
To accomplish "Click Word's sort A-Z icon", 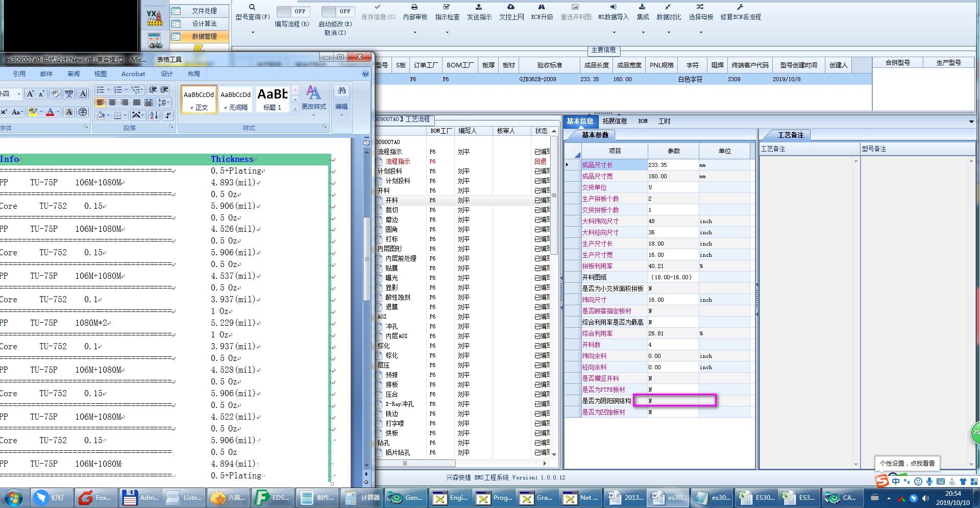I will point(154,115).
